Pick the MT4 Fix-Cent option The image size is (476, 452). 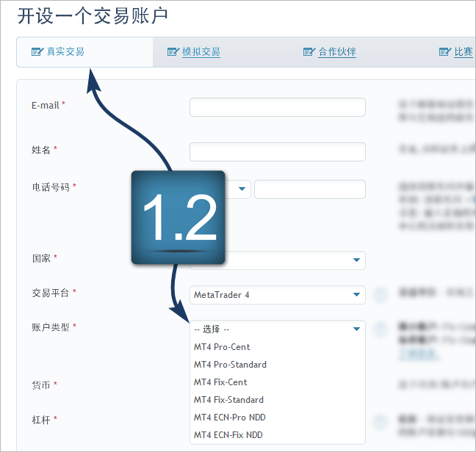click(x=220, y=382)
